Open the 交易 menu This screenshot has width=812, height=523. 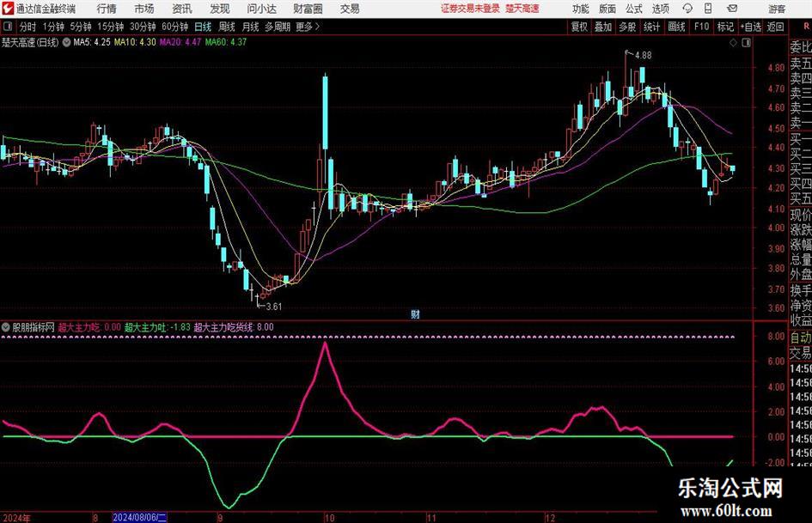tap(350, 9)
